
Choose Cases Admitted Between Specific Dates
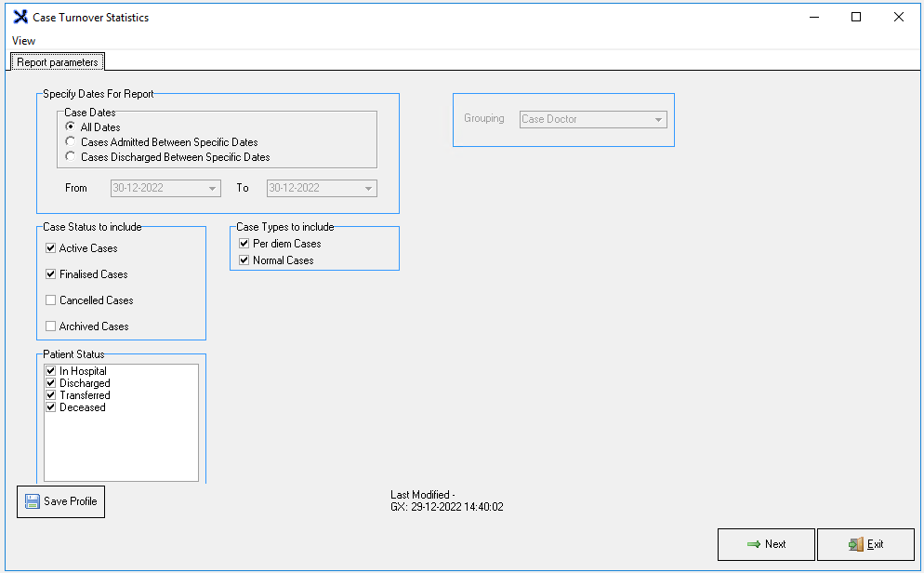tap(70, 142)
